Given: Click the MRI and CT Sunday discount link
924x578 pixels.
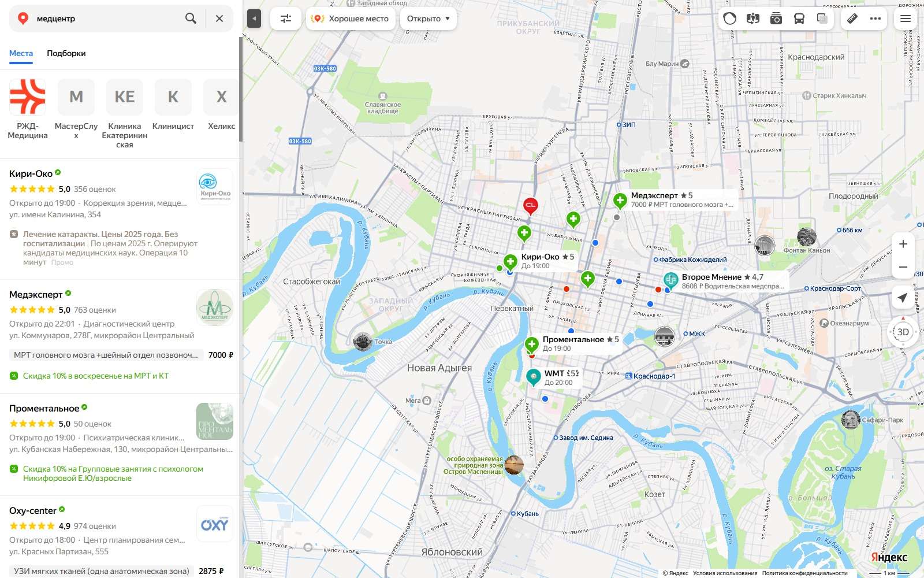Looking at the screenshot, I should click(x=96, y=376).
